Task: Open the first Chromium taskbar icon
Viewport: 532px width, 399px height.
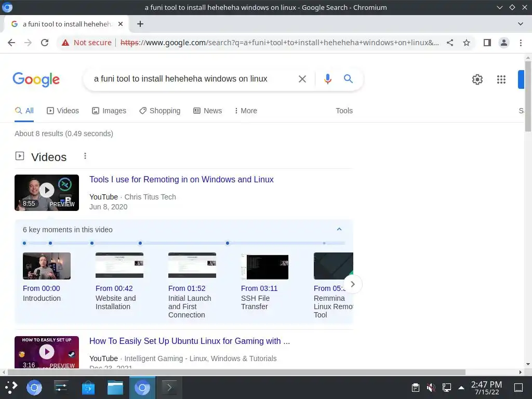Action: (34, 388)
